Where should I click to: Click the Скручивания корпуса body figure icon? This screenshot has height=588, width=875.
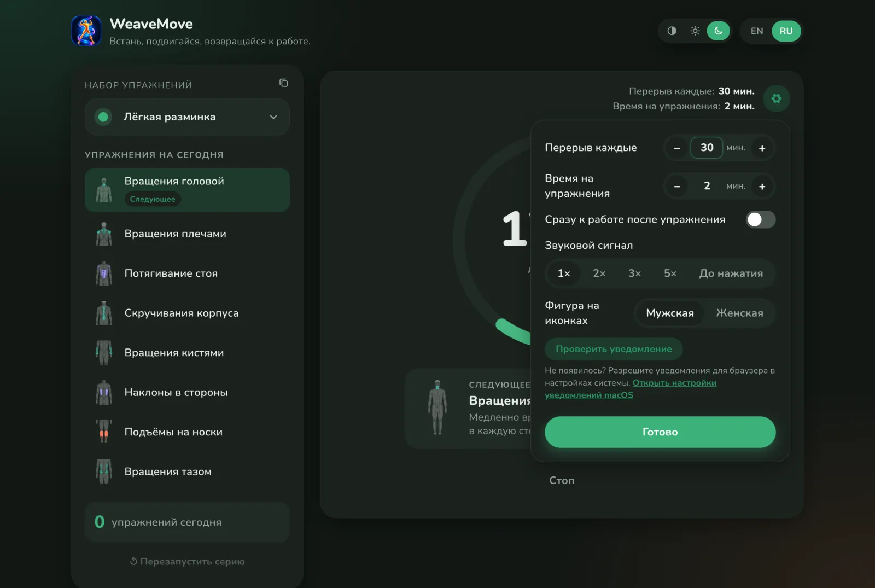(104, 313)
